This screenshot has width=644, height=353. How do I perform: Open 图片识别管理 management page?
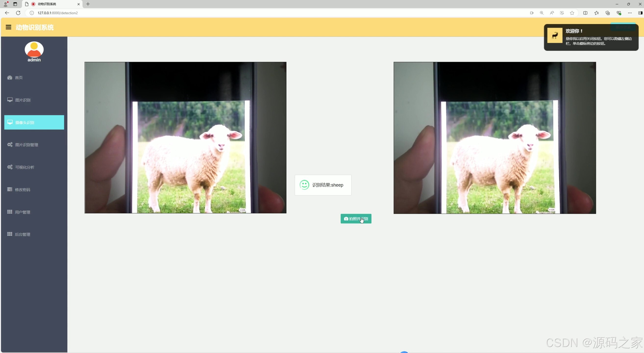(x=26, y=145)
